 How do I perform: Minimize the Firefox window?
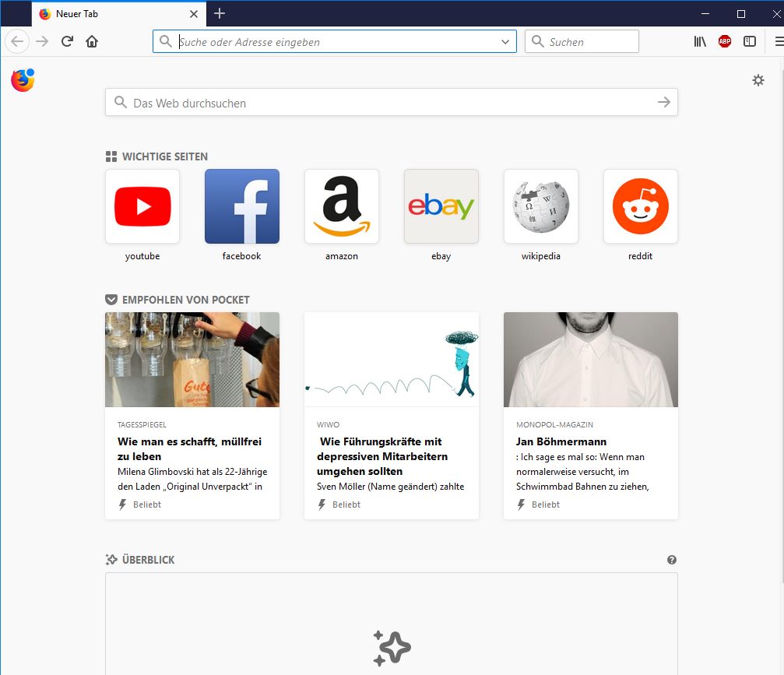click(x=705, y=13)
